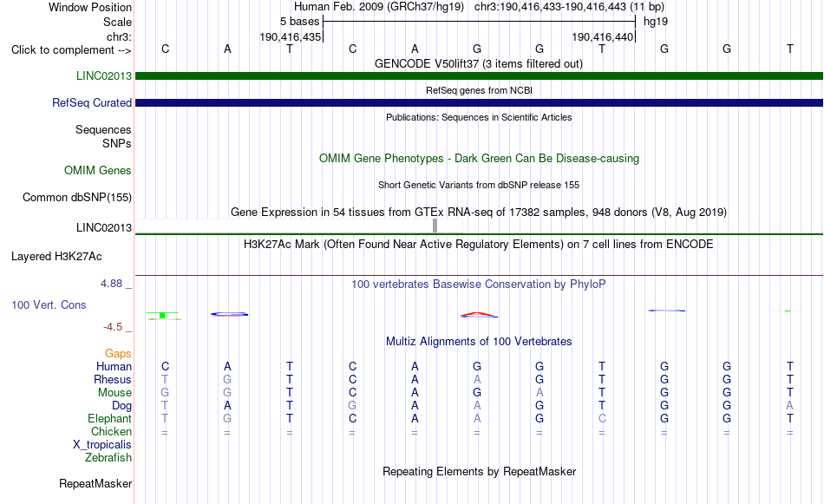Viewport: 824px width, 504px height.
Task: Click the Rhesus species label
Action: point(113,380)
